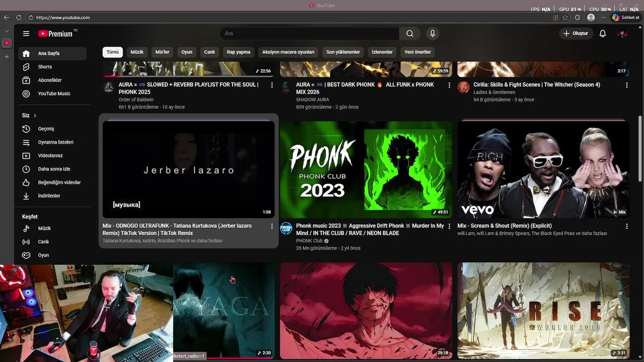This screenshot has width=644, height=362.
Task: Open more options for Phonk music 2023
Action: [449, 226]
